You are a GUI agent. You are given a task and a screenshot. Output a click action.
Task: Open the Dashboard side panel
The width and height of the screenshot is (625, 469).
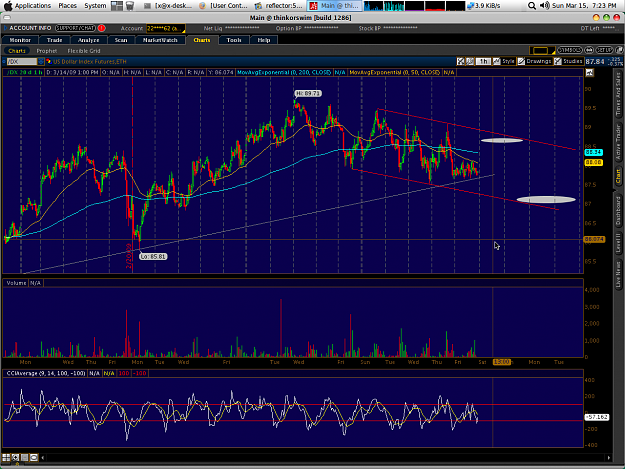pos(618,210)
